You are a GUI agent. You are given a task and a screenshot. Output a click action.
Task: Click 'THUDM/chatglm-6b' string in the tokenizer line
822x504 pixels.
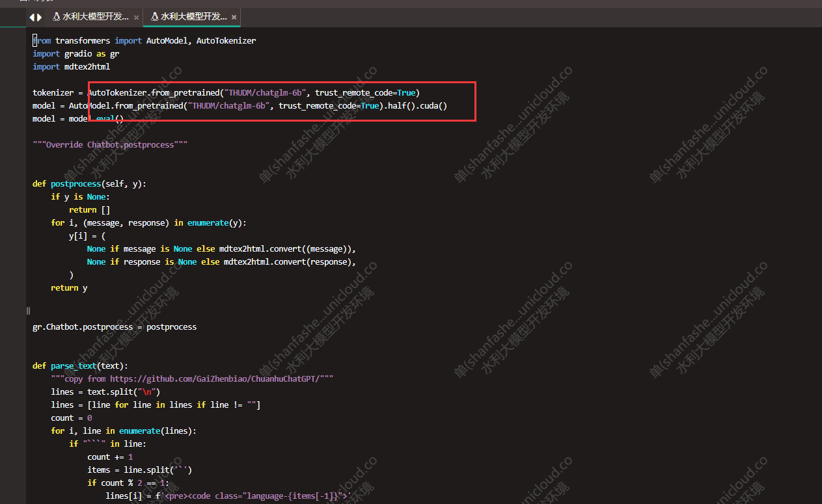pos(265,92)
